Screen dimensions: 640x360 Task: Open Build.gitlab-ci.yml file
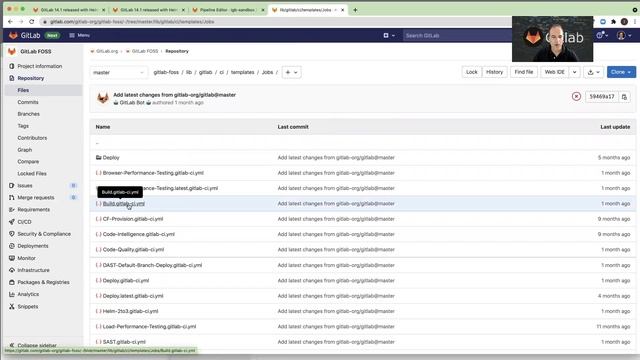[124, 204]
